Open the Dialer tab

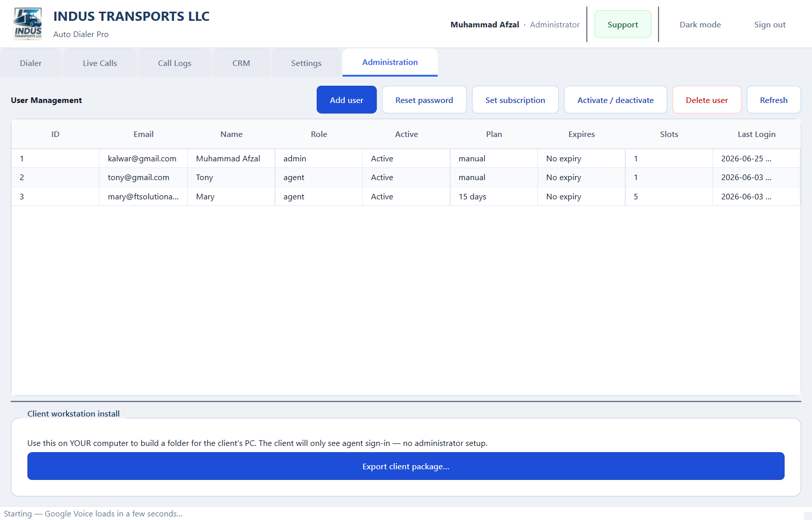click(x=31, y=63)
